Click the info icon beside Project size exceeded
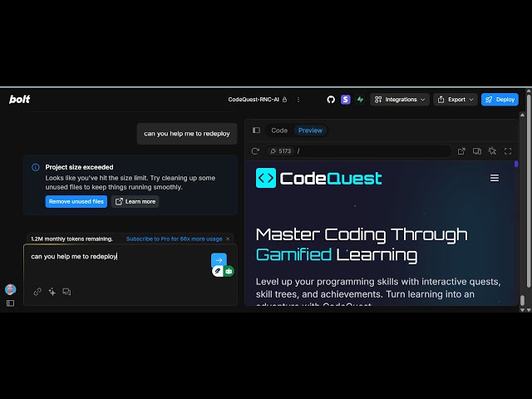The height and width of the screenshot is (399, 532). coord(35,167)
